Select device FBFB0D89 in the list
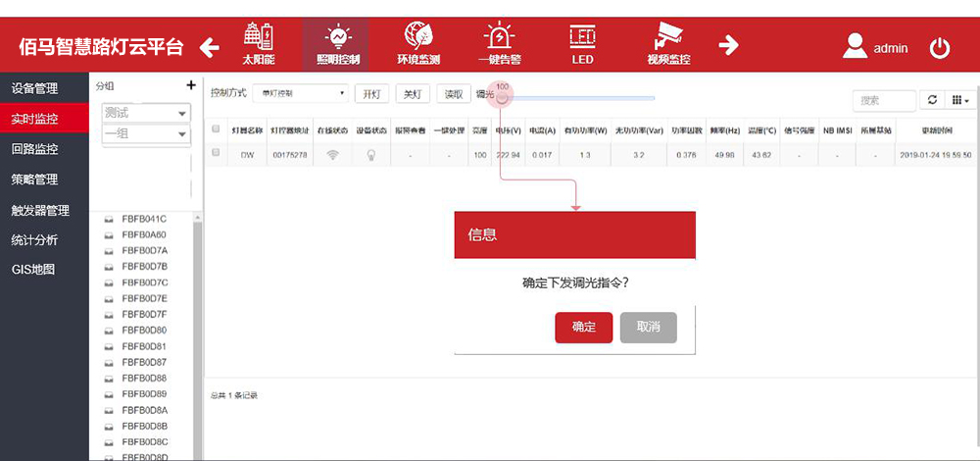Screen dimensions: 980x461 click(144, 393)
